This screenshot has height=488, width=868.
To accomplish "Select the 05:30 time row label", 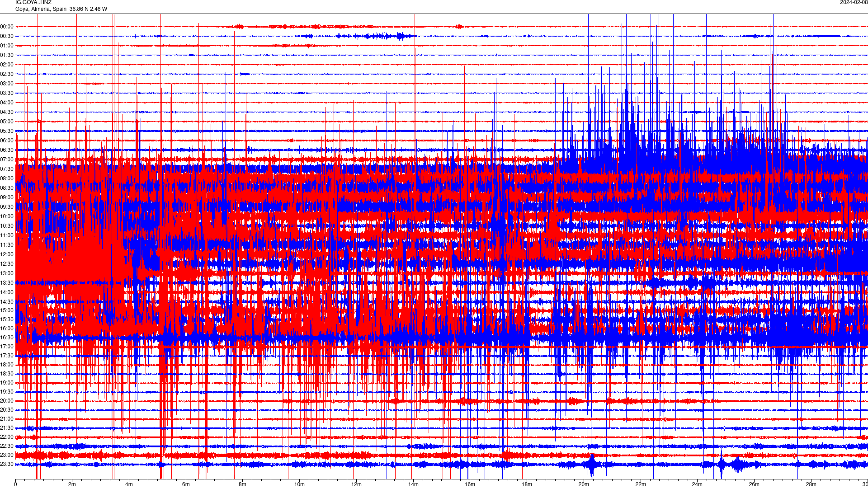I will point(7,131).
